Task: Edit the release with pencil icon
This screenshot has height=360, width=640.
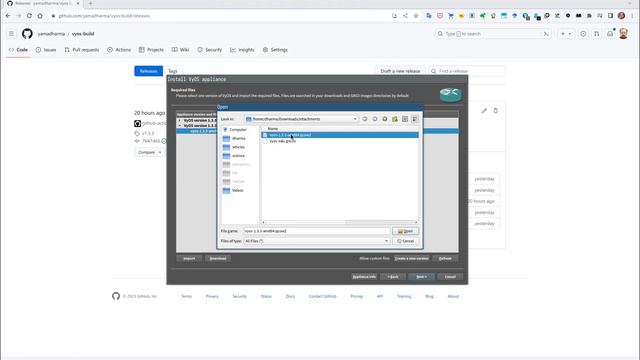Action: [x=484, y=111]
